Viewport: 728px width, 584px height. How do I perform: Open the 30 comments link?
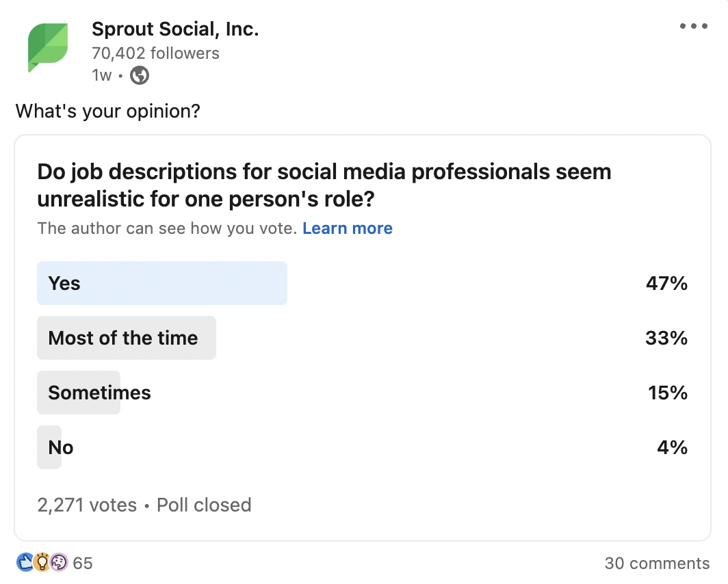[x=657, y=563]
